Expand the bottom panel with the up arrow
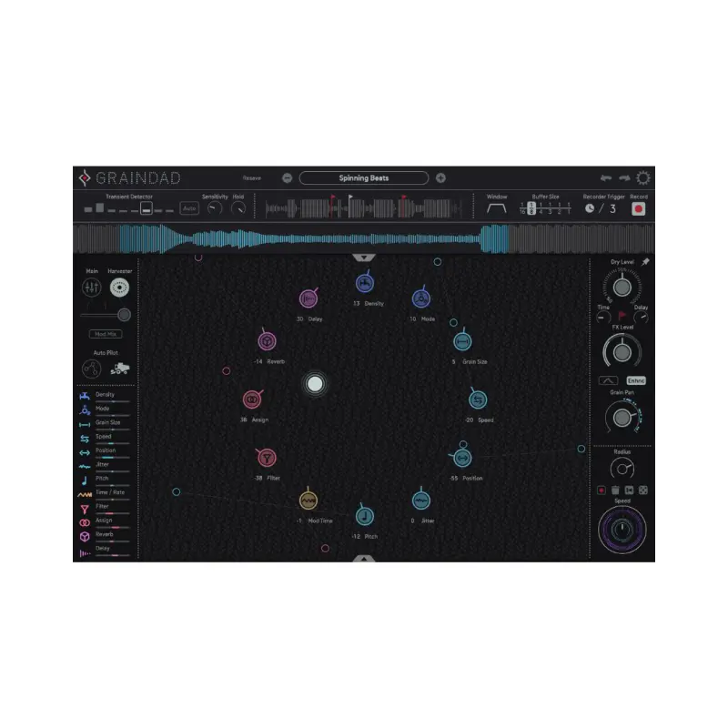 (x=363, y=559)
